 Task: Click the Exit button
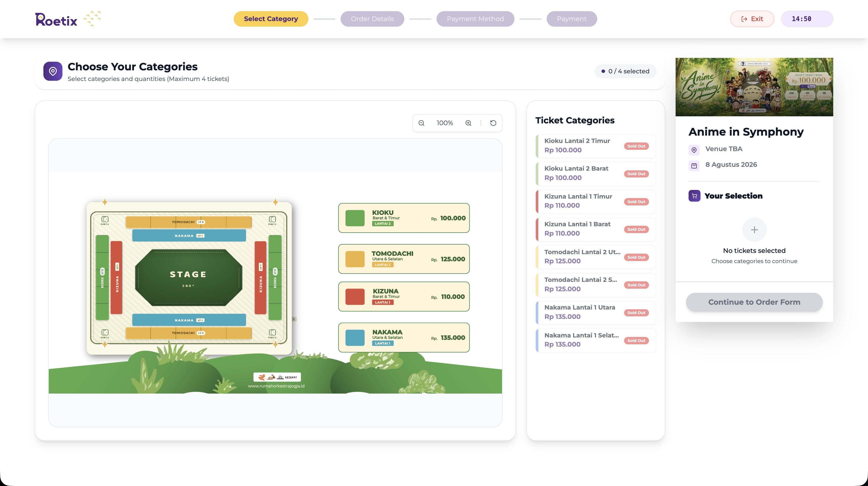click(752, 19)
